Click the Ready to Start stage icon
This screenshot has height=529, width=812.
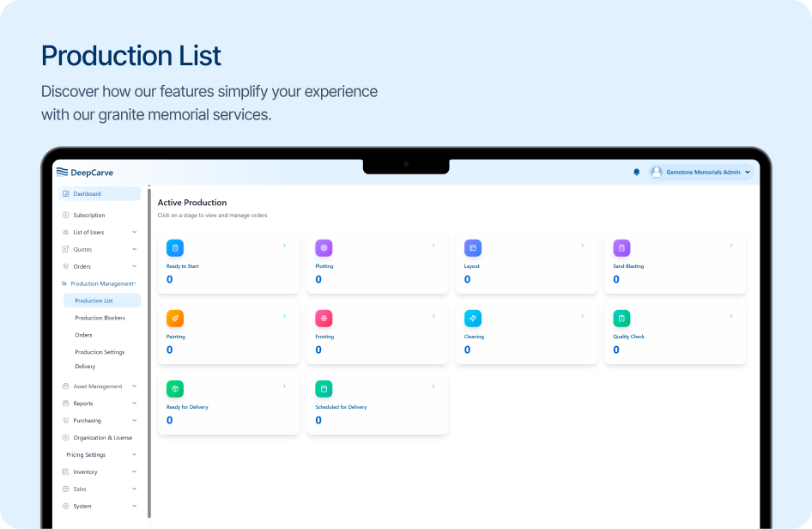(175, 248)
